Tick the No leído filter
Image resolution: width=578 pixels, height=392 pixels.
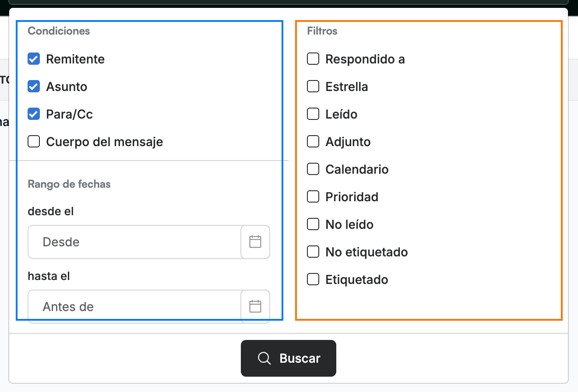(x=313, y=224)
